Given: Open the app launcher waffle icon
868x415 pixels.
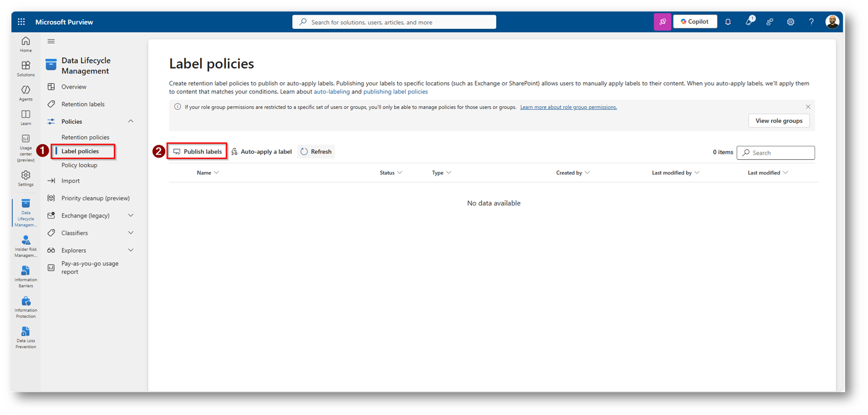Looking at the screenshot, I should click(21, 22).
